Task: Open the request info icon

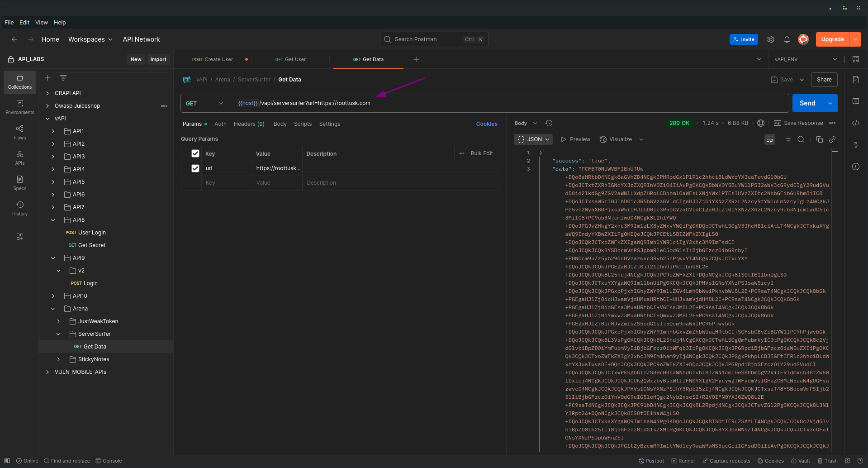Action: click(x=856, y=167)
